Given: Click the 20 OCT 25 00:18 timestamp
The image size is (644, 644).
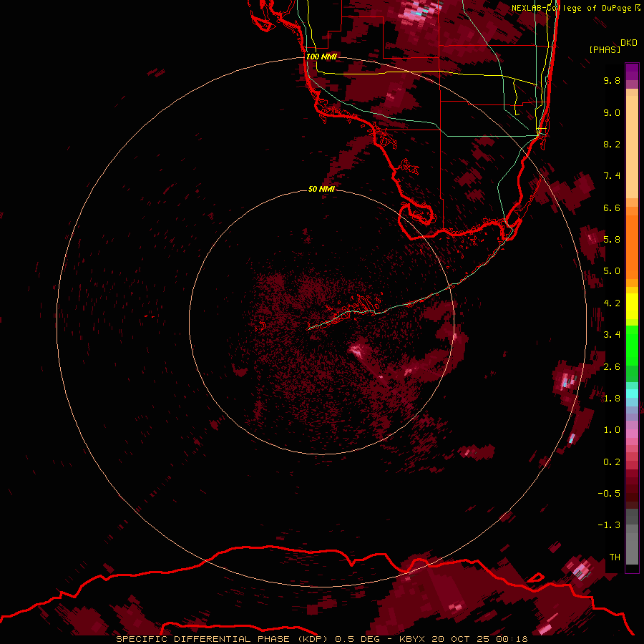Looking at the screenshot, I should (479, 639).
